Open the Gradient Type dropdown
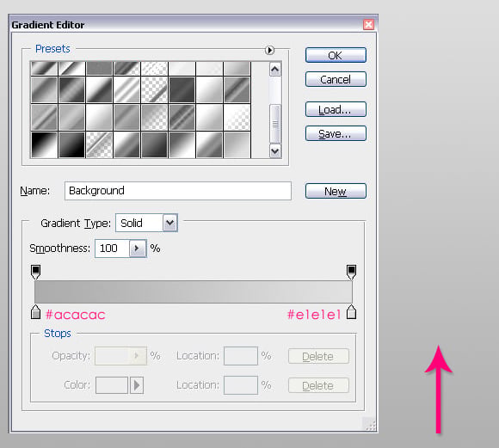The height and width of the screenshot is (448, 499). pyautogui.click(x=170, y=223)
